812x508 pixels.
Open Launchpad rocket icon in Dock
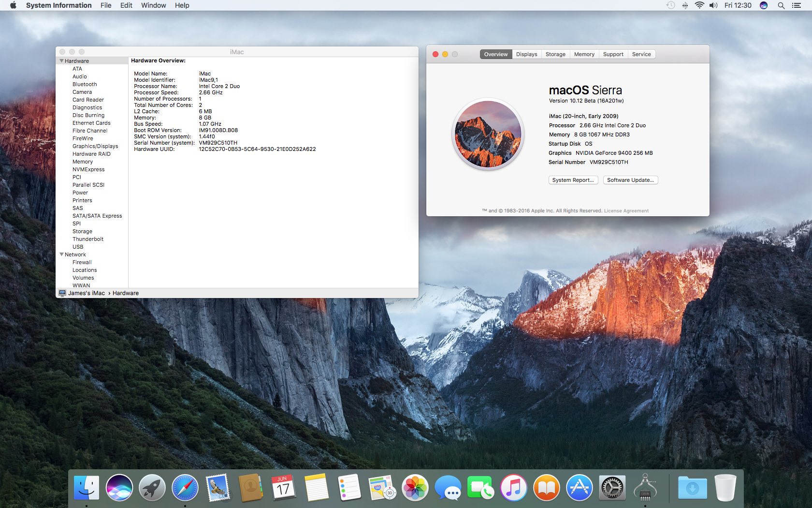(152, 487)
